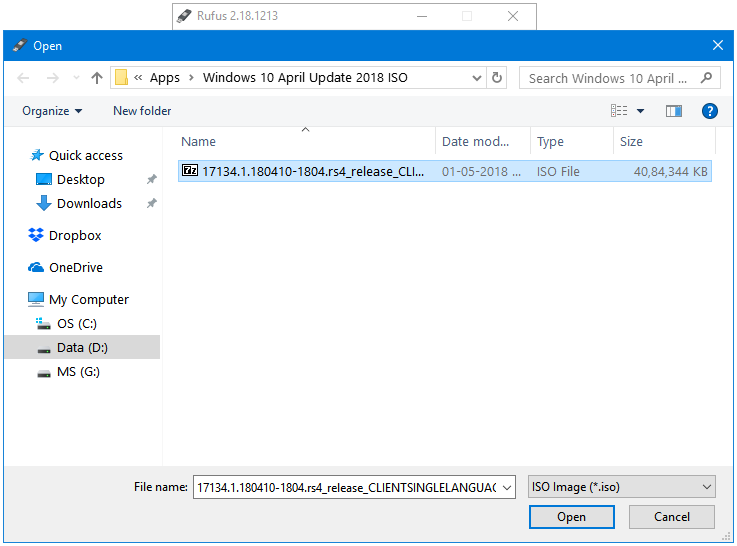Image resolution: width=737 pixels, height=546 pixels.
Task: Open MS (G:) drive
Action: 78,372
